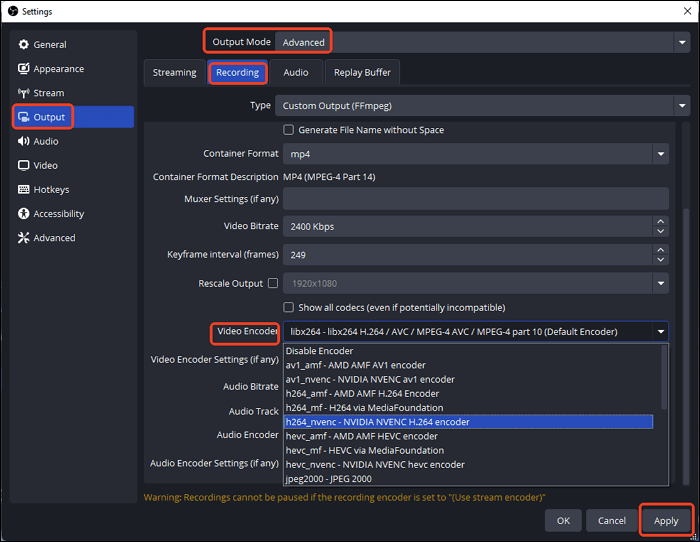Screen dimensions: 700x542
Task: Enable Generate File Name without Space checkbox
Action: 289,130
